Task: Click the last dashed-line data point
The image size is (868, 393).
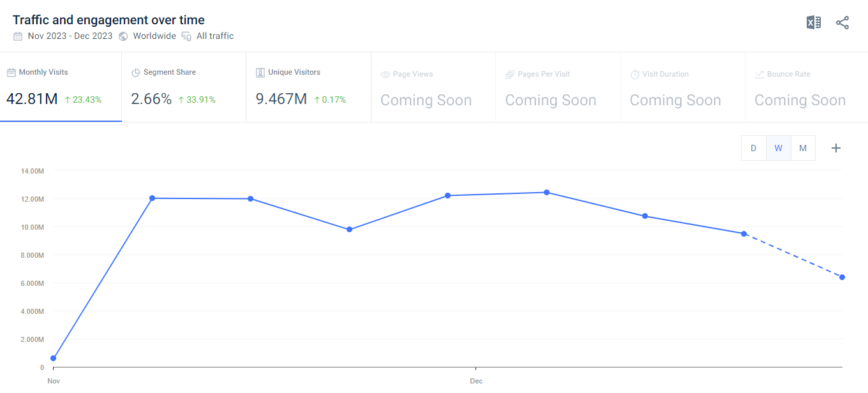Action: tap(842, 277)
